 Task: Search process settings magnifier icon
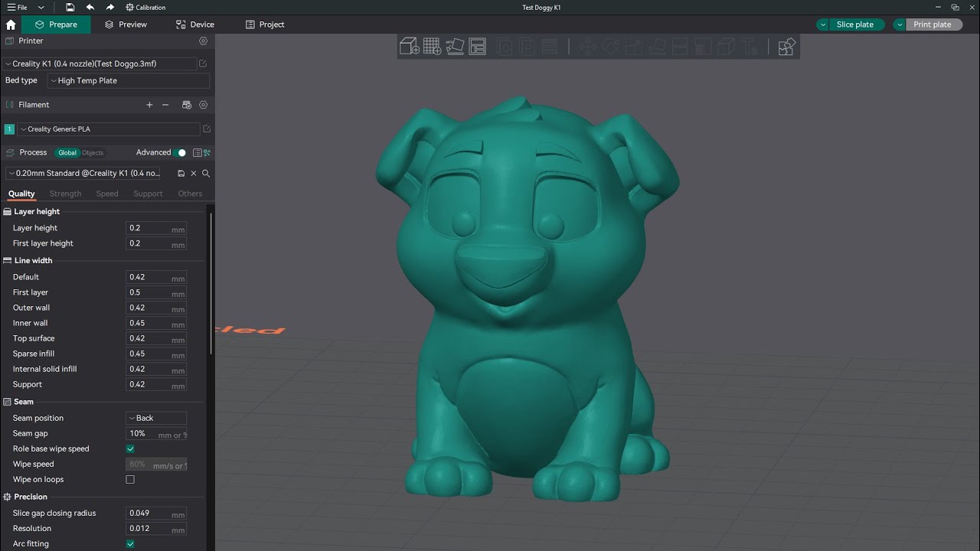click(206, 174)
